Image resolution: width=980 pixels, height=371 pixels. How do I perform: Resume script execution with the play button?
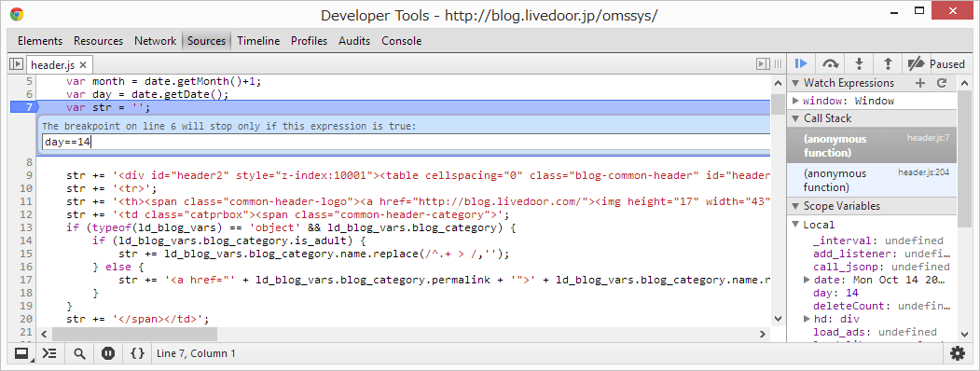(x=801, y=63)
